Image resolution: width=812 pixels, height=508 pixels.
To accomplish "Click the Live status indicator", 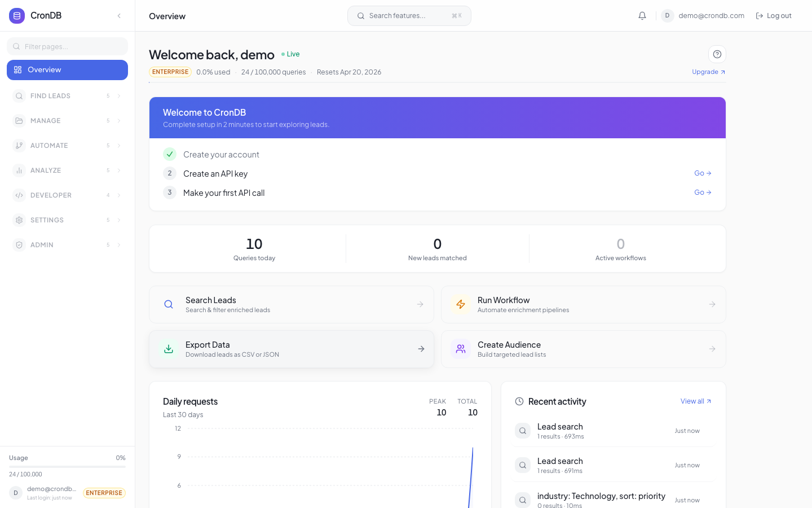I will point(290,54).
